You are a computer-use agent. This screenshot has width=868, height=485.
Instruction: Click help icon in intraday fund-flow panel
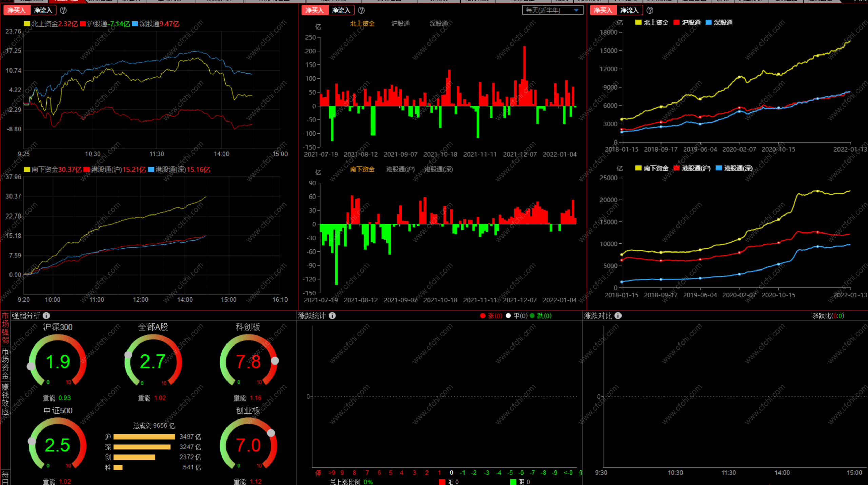click(63, 11)
